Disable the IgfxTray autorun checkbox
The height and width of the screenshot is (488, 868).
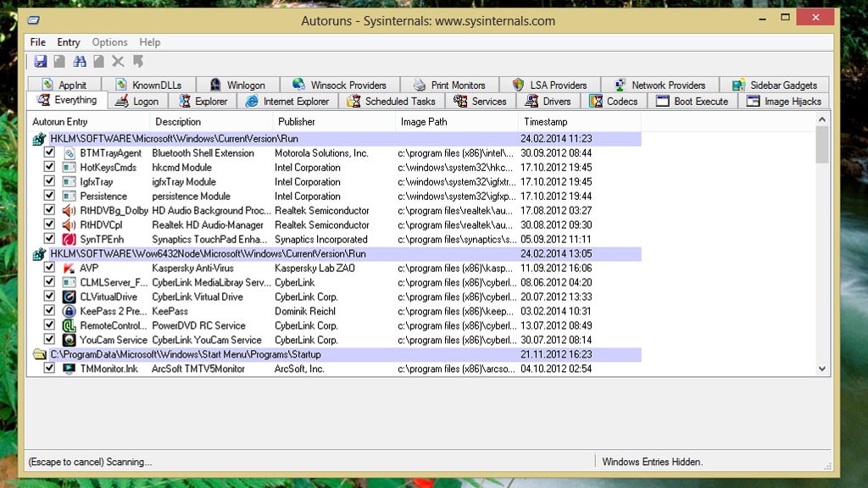[49, 181]
